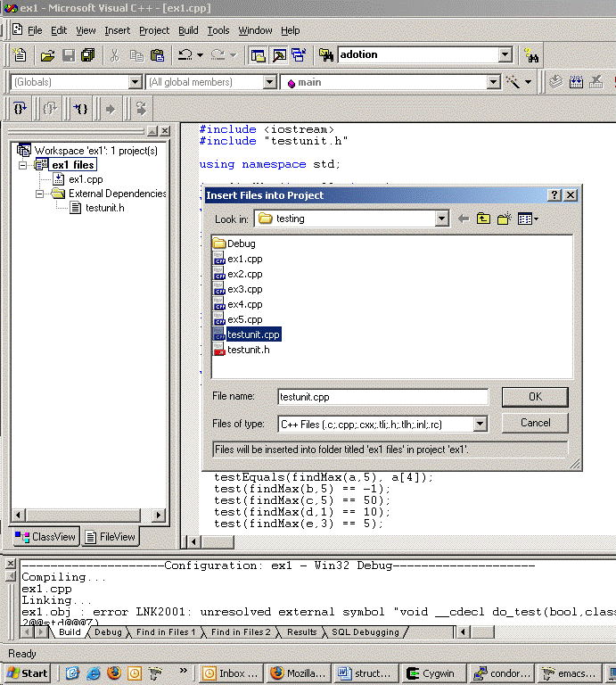Screen dimensions: 616x685
Task: Click the Search binoculars help icon
Action: coord(531,55)
